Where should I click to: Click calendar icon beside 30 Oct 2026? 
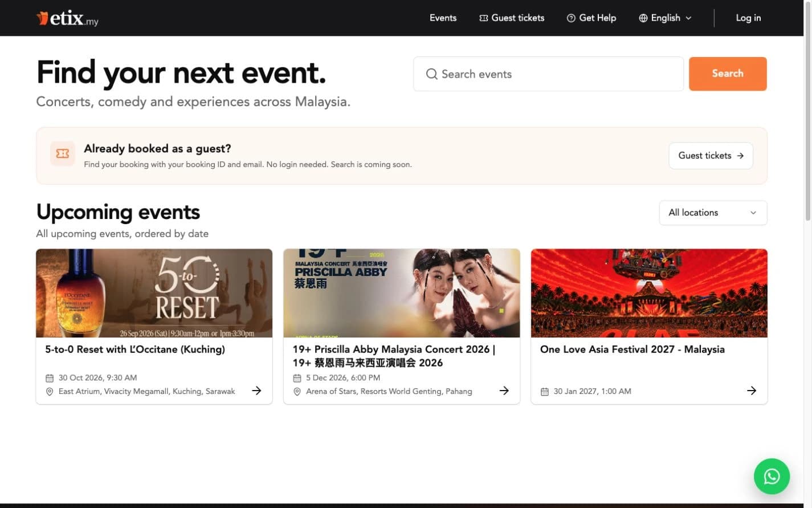tap(50, 378)
